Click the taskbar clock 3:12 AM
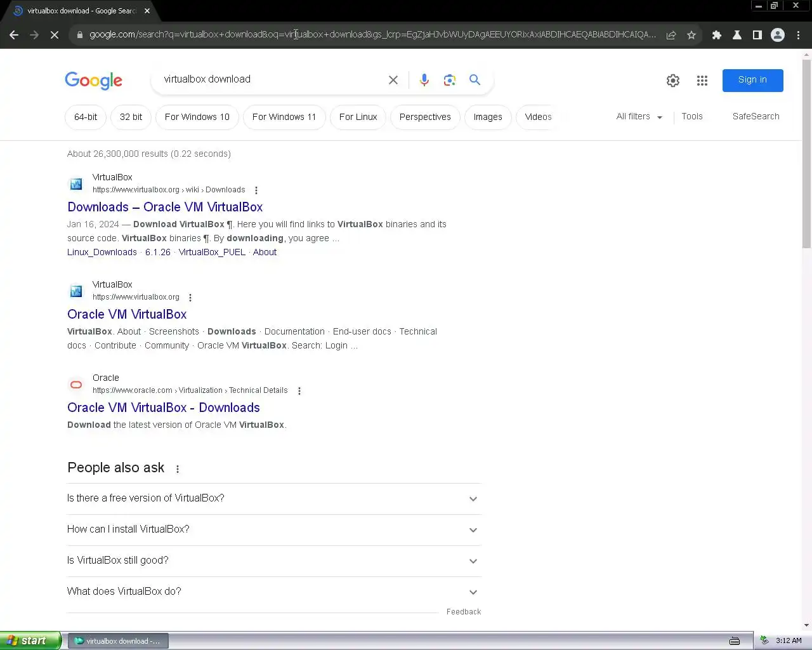812x650 pixels. (789, 641)
